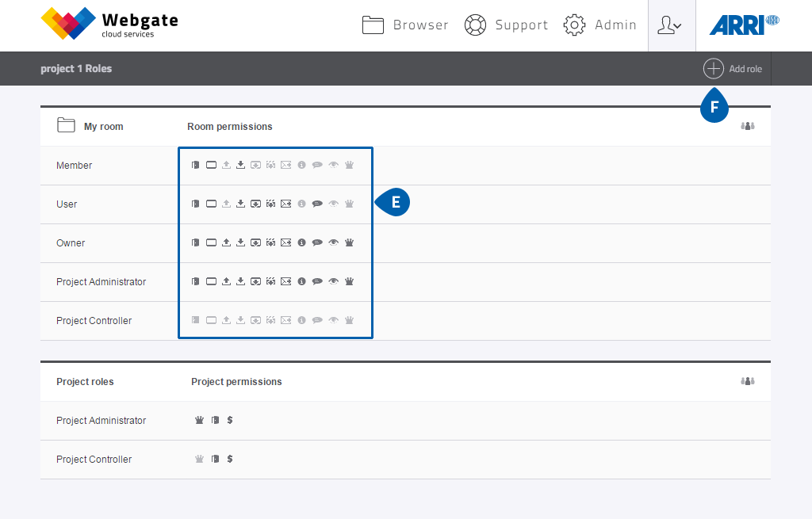Click the envelope icon in the User row
812x519 pixels.
pos(285,204)
